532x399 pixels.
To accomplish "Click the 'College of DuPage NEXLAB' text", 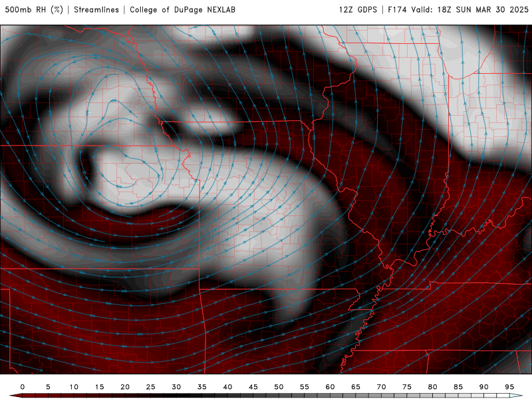I will pos(182,9).
